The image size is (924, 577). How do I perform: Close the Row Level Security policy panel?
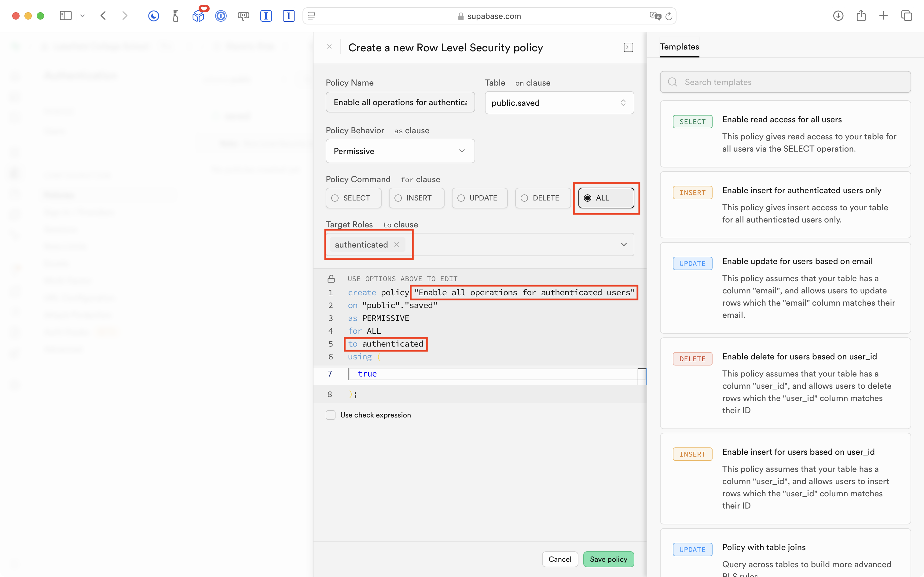329,46
